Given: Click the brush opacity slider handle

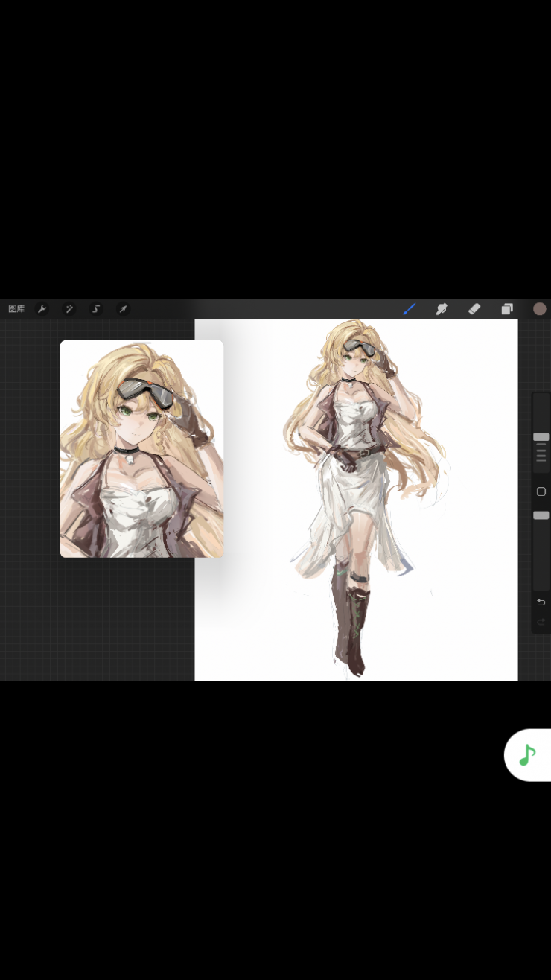Looking at the screenshot, I should (541, 515).
